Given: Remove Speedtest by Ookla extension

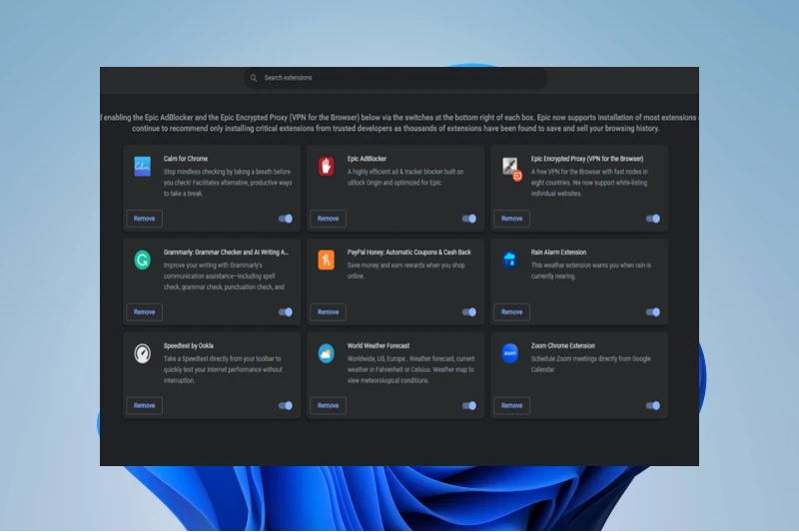Looking at the screenshot, I should point(144,406).
